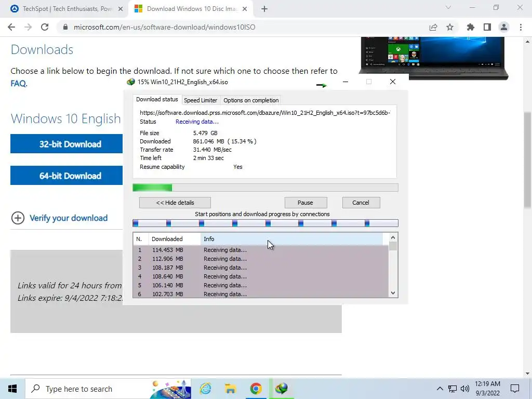This screenshot has height=399, width=532.
Task: View site info via the padlock icon
Action: tap(65, 27)
